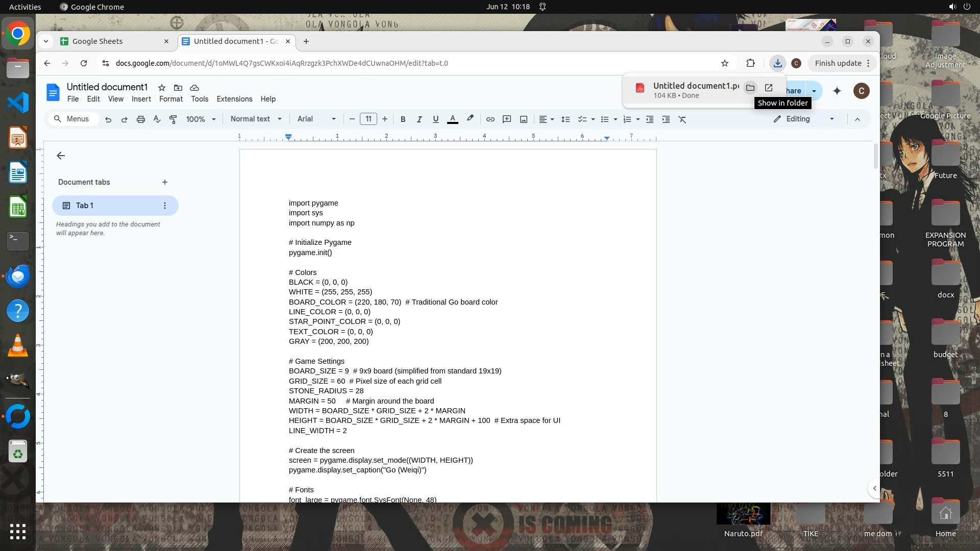The image size is (980, 551).
Task: Open the Format menu
Action: pos(170,99)
